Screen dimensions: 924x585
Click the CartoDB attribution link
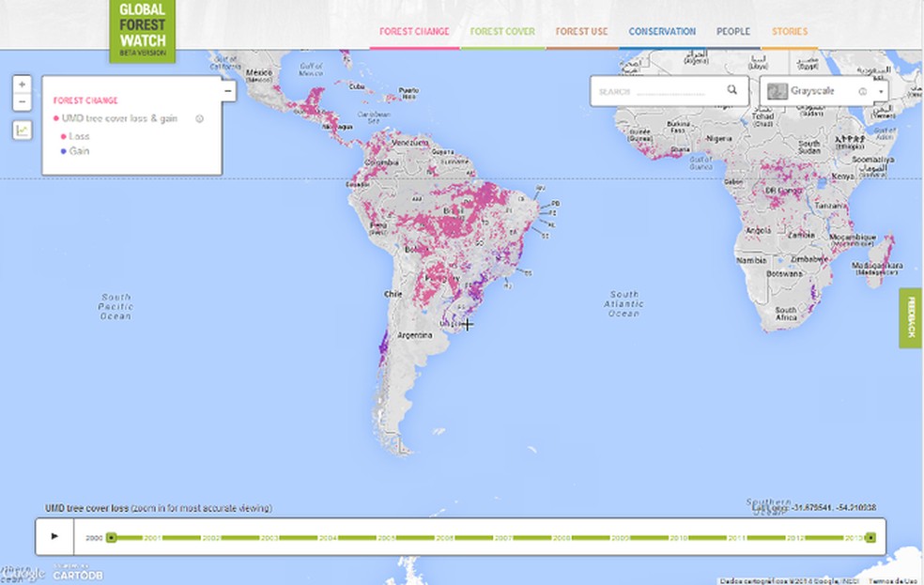pyautogui.click(x=77, y=574)
